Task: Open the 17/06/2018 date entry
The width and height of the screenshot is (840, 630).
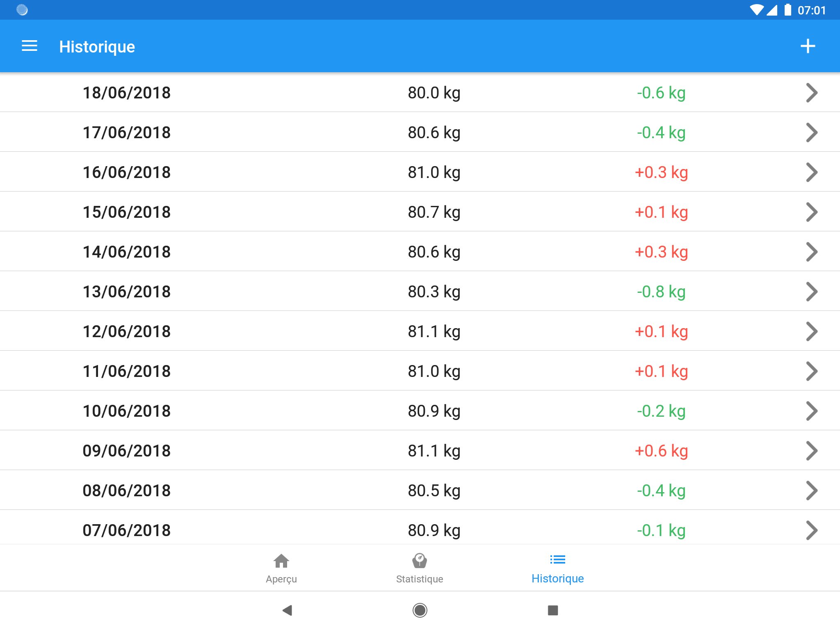Action: tap(126, 132)
